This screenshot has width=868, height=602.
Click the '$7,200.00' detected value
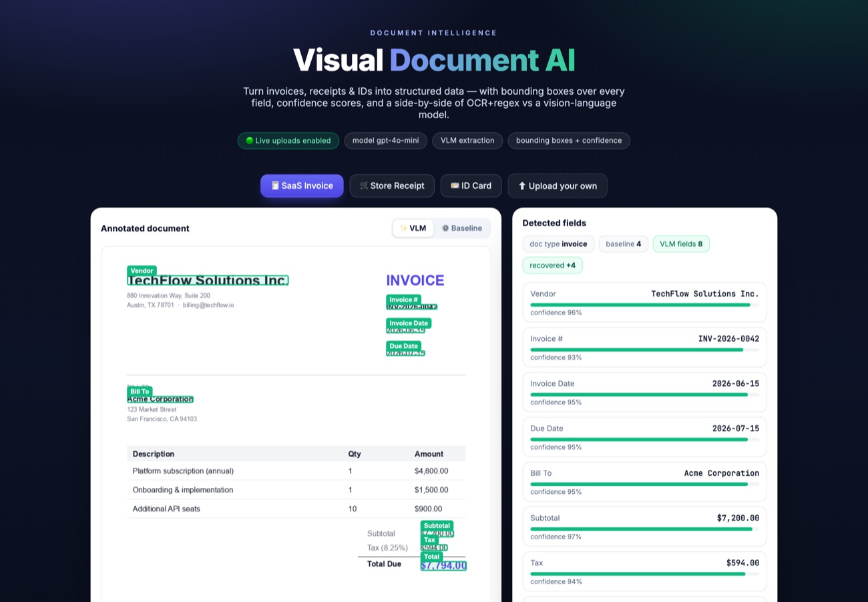coord(738,518)
